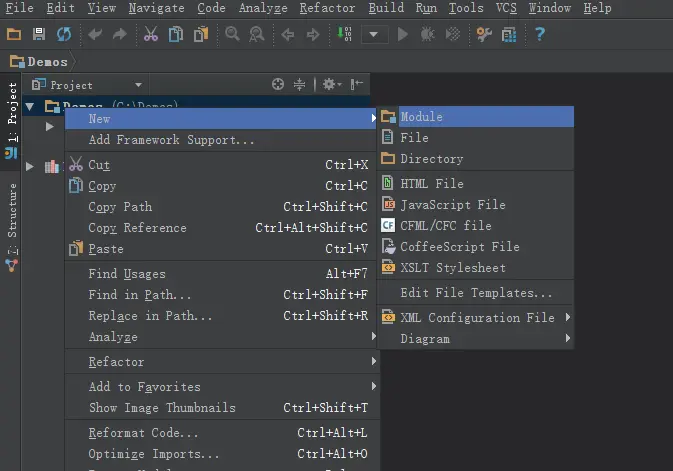
Task: Create new HTML File
Action: [x=476, y=183]
